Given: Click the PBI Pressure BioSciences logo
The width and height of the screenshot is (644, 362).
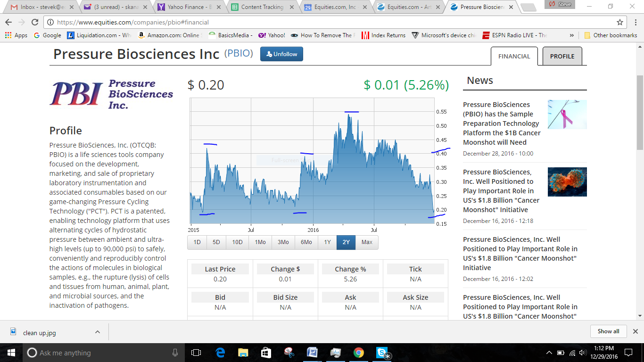Looking at the screenshot, I should pos(111,94).
